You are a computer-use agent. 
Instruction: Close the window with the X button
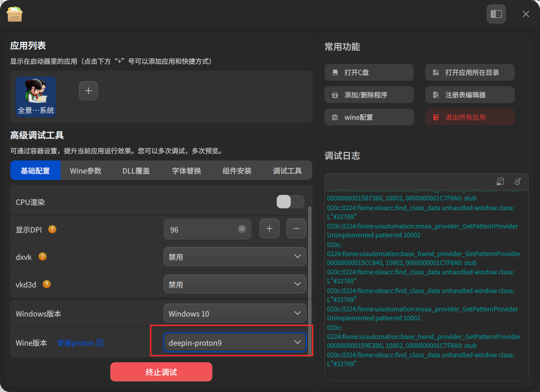tap(526, 14)
